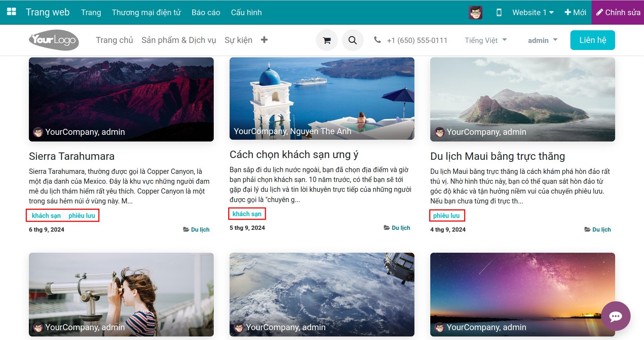This screenshot has height=340, width=644.
Task: Open the Thương mại điện tử menu
Action: coord(146,13)
